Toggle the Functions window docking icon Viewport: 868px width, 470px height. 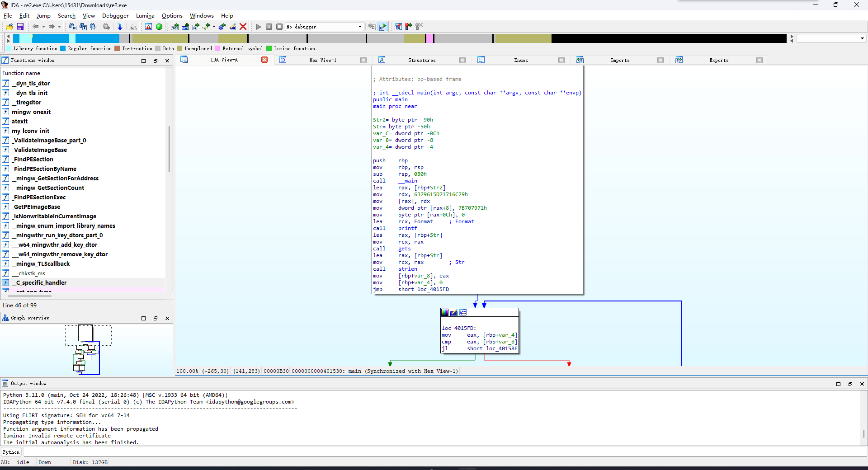click(156, 60)
